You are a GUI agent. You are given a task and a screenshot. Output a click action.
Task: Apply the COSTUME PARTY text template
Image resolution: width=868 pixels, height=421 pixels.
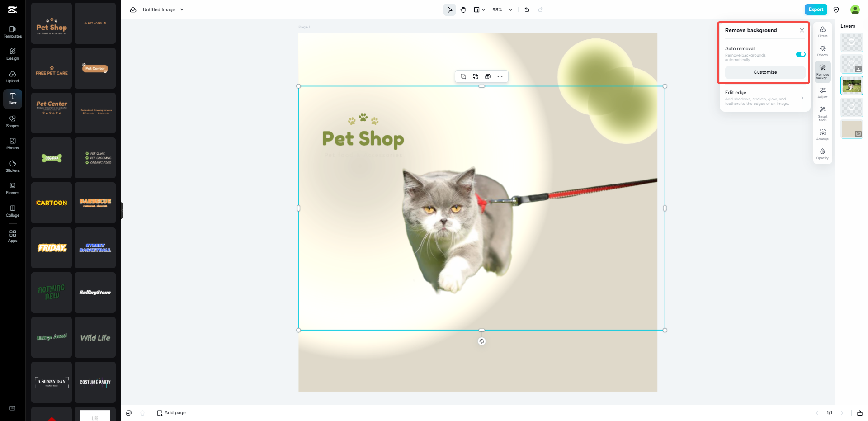[95, 382]
